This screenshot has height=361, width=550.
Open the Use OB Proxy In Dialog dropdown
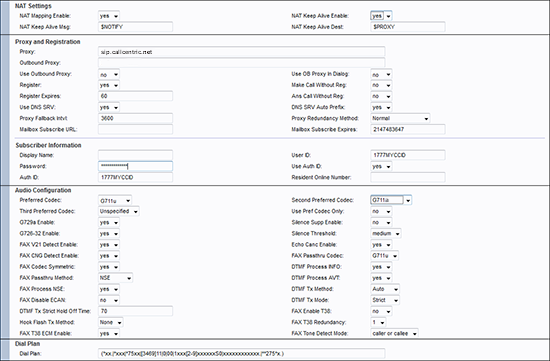(x=381, y=75)
